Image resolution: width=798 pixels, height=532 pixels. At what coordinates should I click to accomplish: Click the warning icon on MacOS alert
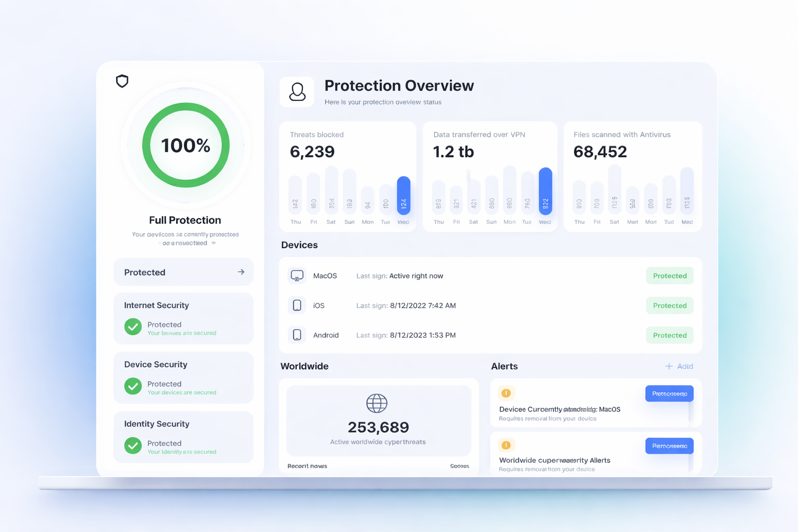point(506,393)
